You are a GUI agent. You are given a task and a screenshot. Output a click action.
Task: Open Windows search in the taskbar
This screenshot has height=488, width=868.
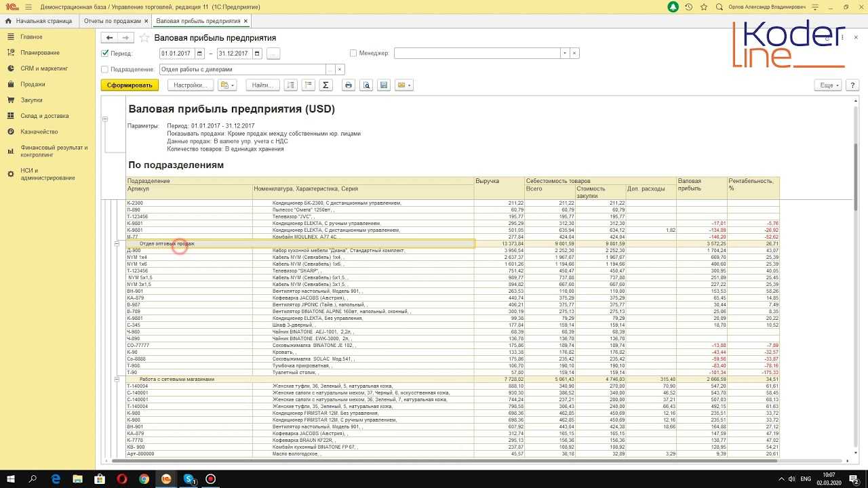coord(33,479)
